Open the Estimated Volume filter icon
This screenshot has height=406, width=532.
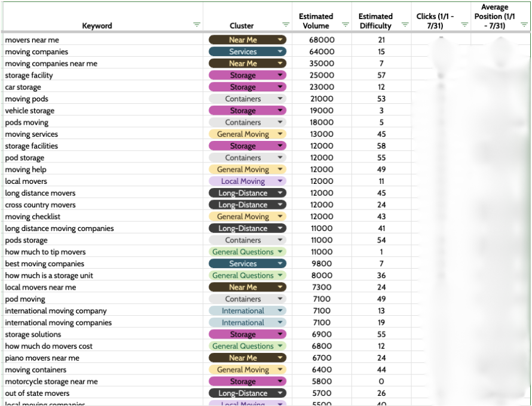346,24
